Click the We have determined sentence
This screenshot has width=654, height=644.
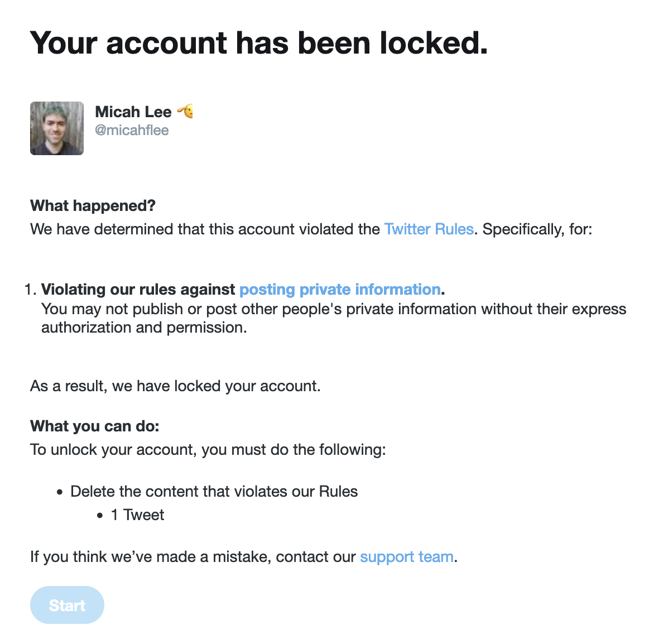[205, 229]
